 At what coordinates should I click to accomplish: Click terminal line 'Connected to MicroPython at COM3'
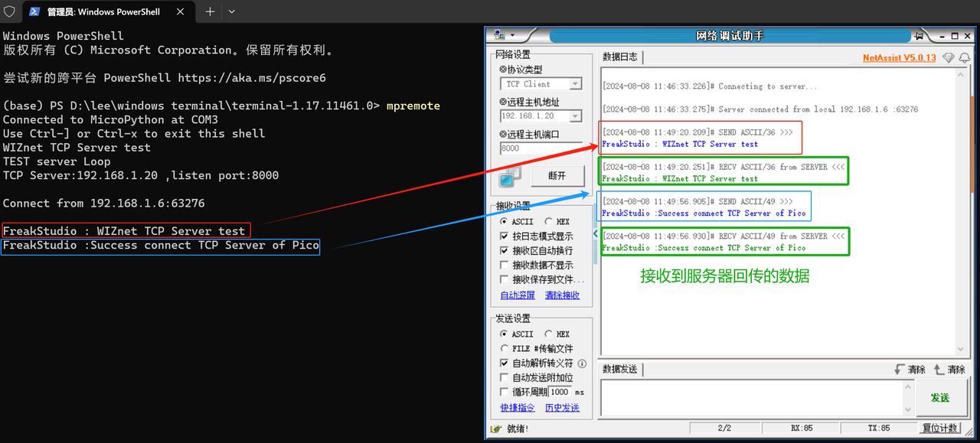tap(110, 119)
